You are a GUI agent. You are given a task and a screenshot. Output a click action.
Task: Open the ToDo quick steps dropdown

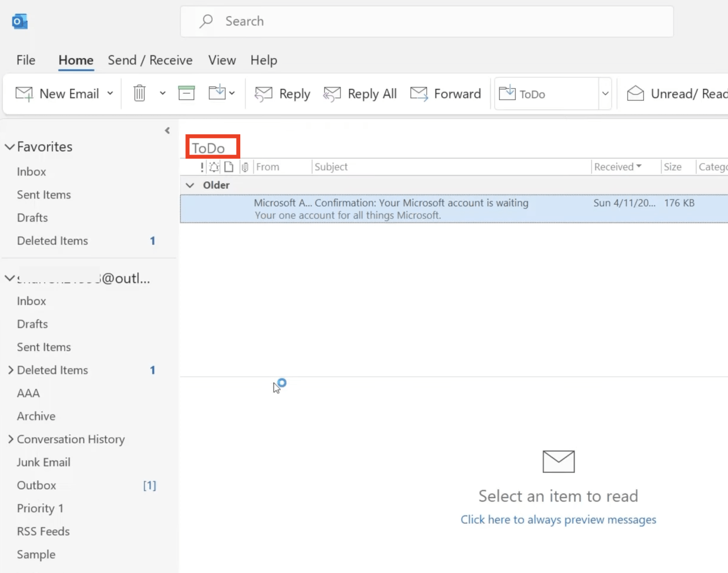(x=605, y=93)
